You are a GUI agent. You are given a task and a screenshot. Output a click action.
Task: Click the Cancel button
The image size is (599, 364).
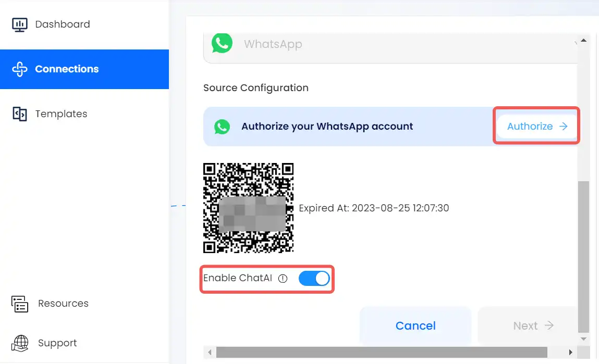[x=415, y=326]
